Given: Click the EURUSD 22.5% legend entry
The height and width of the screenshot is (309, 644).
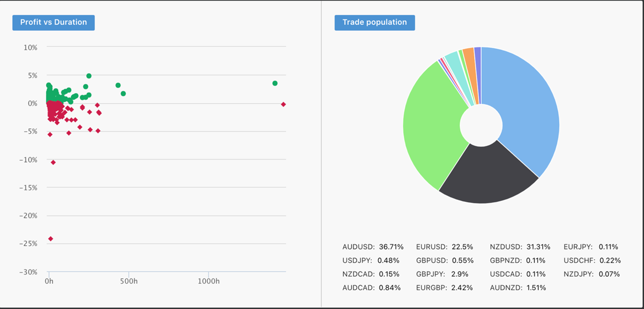Looking at the screenshot, I should pyautogui.click(x=444, y=247).
